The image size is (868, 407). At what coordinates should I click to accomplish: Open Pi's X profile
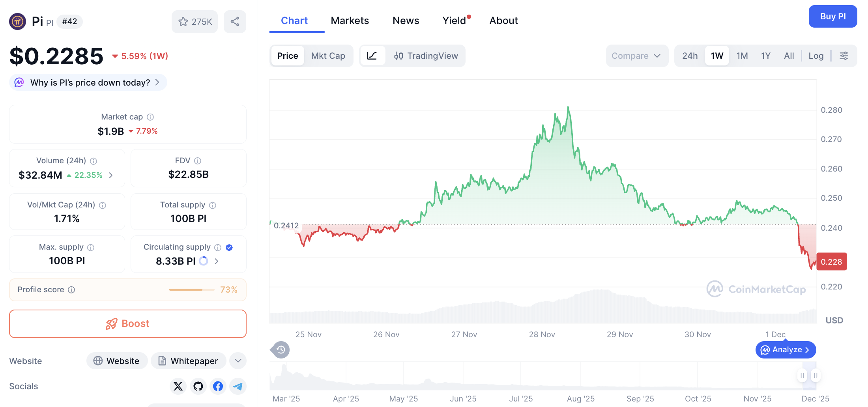pos(178,386)
